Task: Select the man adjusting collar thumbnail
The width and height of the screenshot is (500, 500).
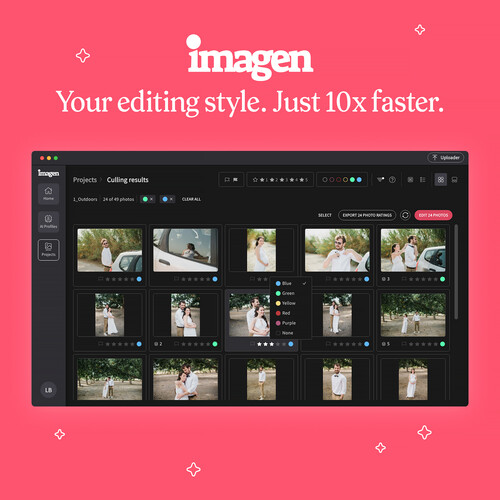Action: 337,250
